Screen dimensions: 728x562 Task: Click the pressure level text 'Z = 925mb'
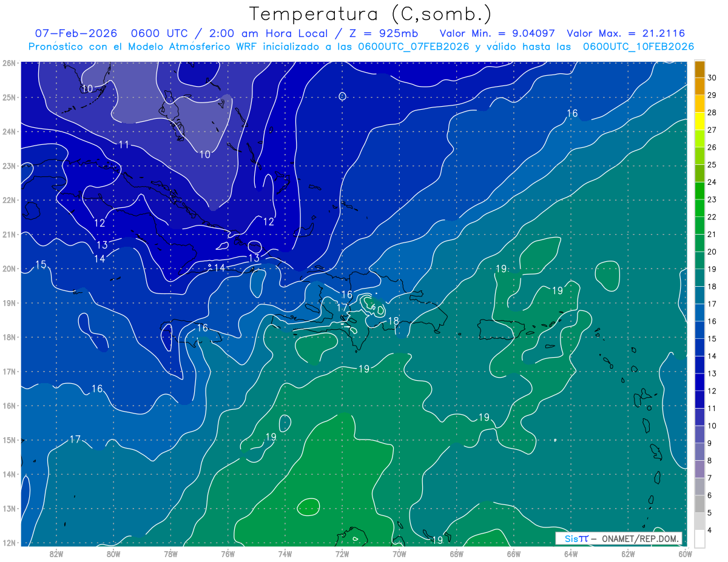[384, 33]
